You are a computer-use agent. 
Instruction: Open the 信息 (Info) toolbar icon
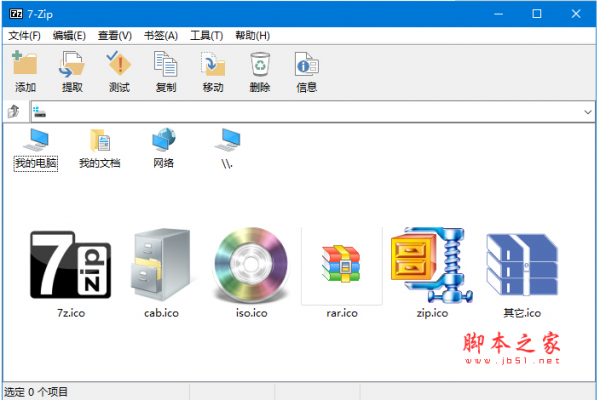[x=307, y=64]
